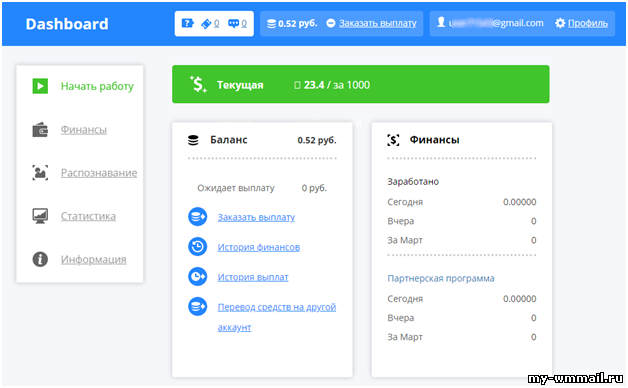The width and height of the screenshot is (628, 388).
Task: Click Заказать выплату link in the header
Action: click(x=378, y=23)
